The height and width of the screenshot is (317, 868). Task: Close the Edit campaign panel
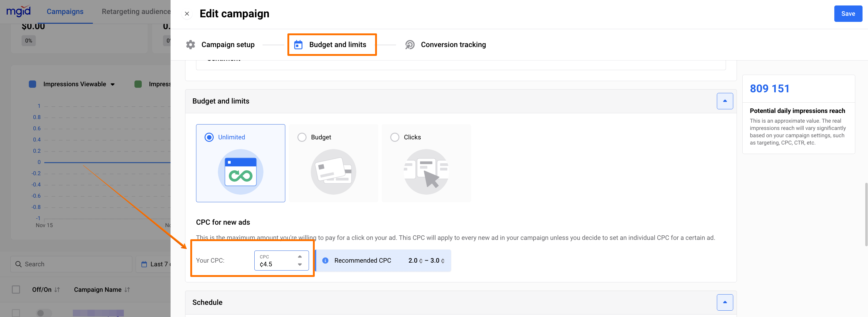[x=187, y=14]
